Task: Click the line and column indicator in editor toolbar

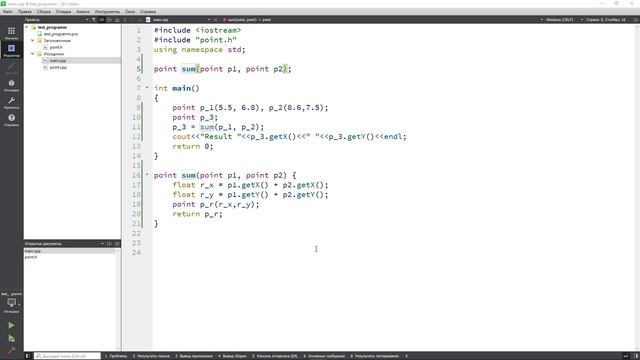Action: click(x=606, y=20)
